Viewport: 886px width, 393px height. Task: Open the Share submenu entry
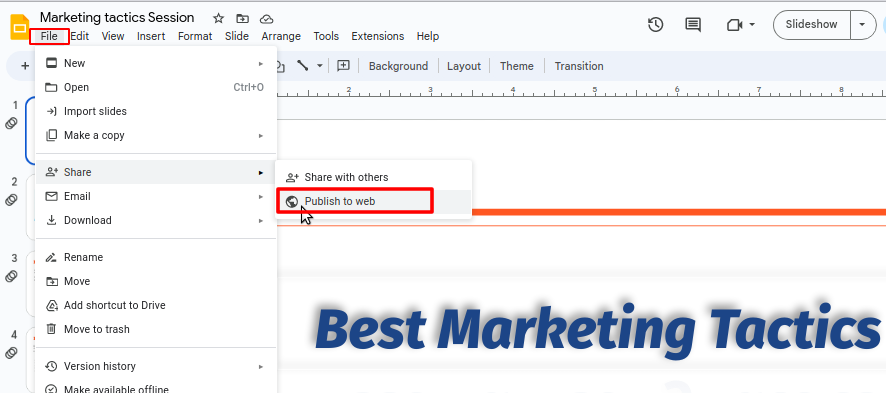(x=156, y=172)
